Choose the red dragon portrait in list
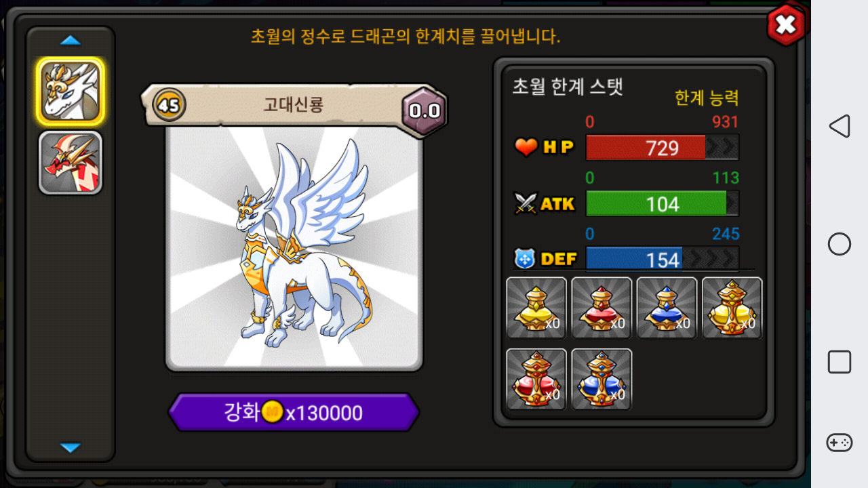Viewport: 868px width, 488px height. [x=71, y=163]
